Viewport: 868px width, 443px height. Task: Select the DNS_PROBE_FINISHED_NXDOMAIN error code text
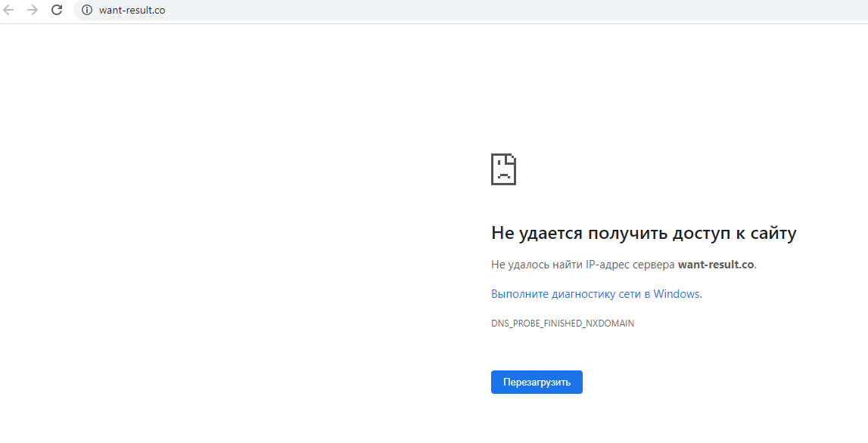[x=562, y=324]
